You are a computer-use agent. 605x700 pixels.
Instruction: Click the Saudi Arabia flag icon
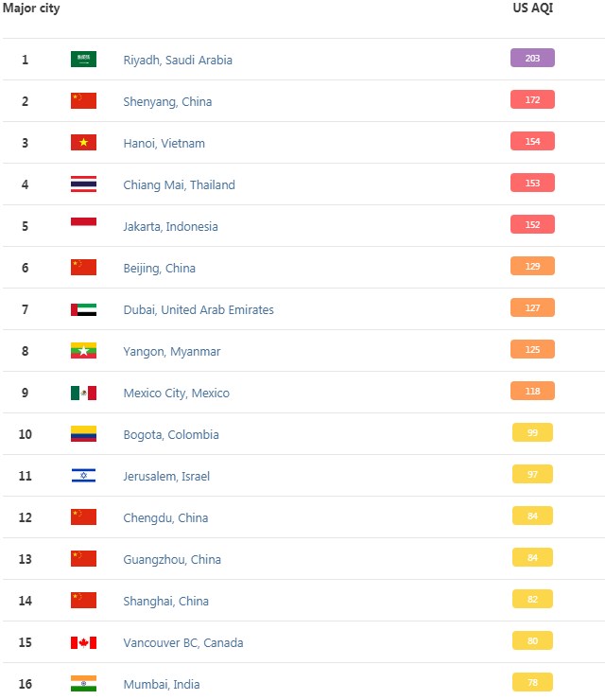point(83,60)
